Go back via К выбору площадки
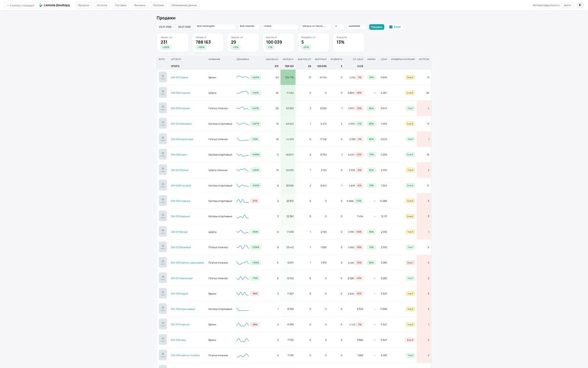This screenshot has width=588, height=368. click(20, 5)
